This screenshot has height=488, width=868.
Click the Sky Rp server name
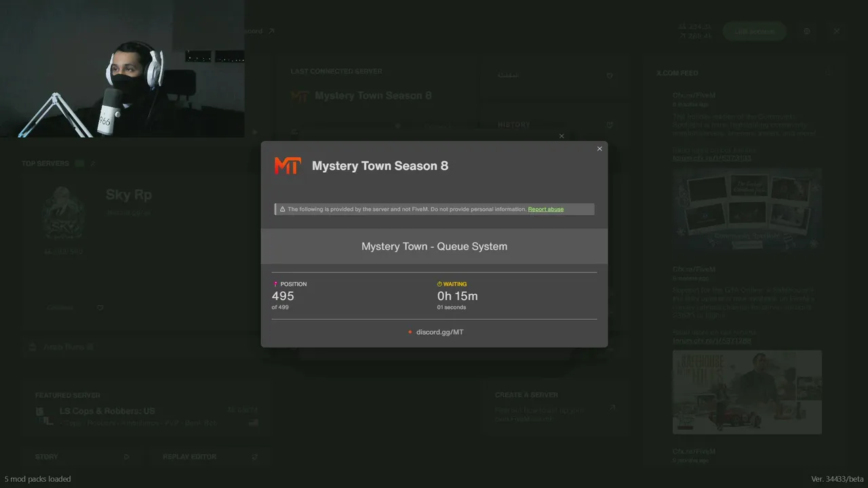(129, 195)
